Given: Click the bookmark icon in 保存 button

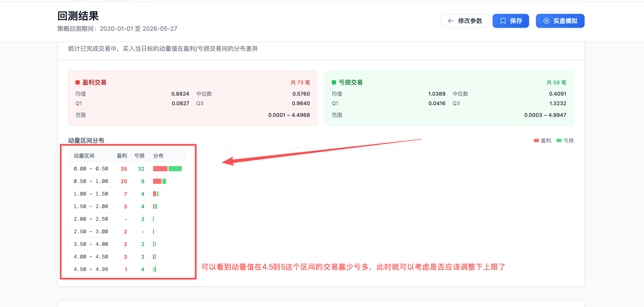Looking at the screenshot, I should tap(503, 21).
